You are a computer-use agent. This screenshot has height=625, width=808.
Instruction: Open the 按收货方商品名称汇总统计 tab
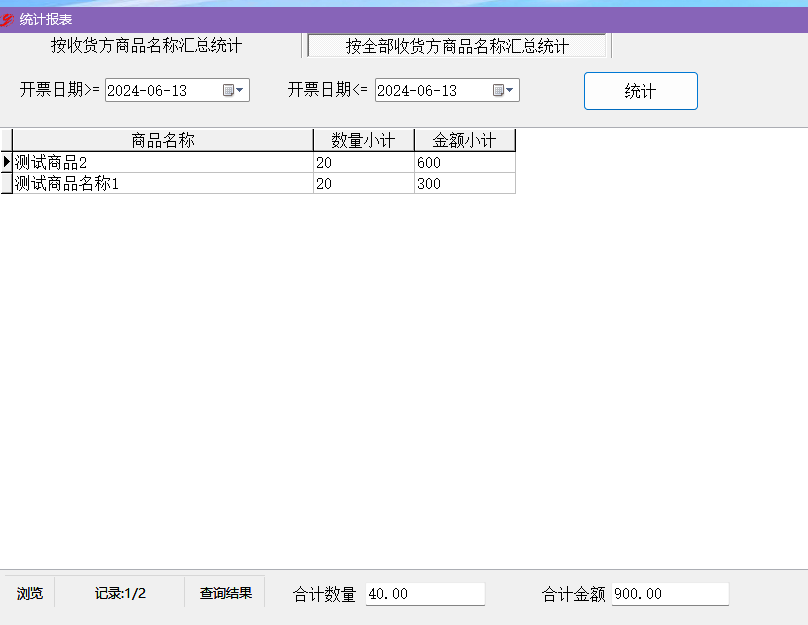(x=146, y=46)
